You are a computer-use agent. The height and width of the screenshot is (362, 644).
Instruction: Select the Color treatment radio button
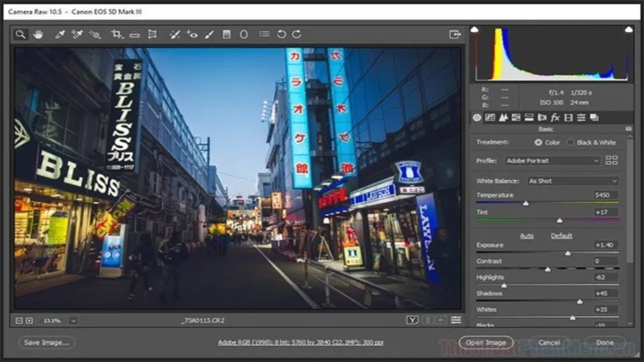[x=538, y=142]
